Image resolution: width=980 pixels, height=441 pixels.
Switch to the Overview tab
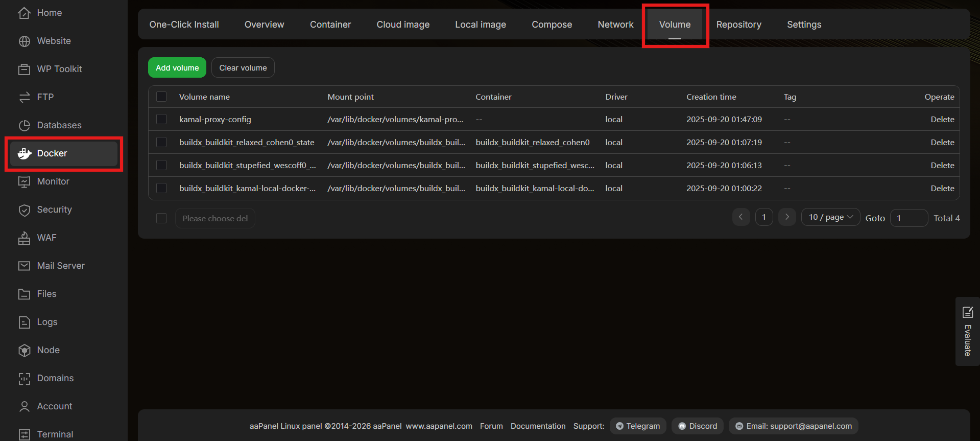point(264,25)
